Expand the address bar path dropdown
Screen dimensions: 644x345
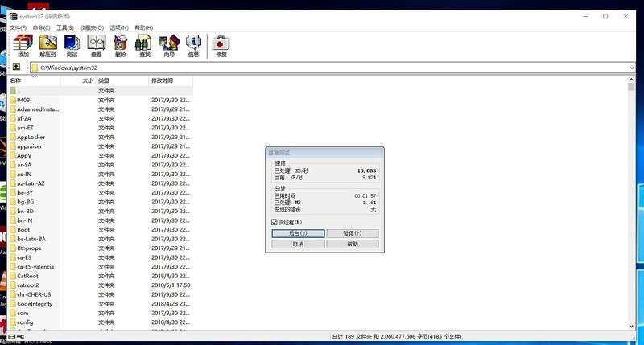(632, 68)
